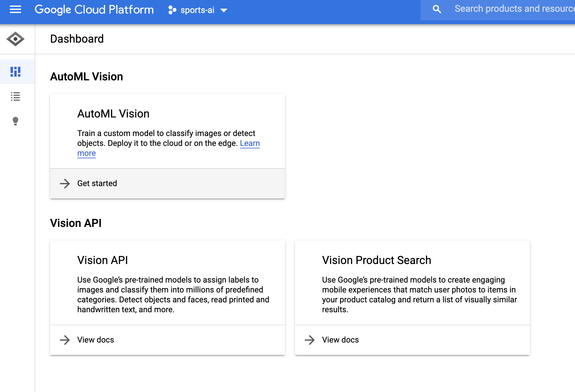Click the AutoML Vision card title

click(x=113, y=114)
